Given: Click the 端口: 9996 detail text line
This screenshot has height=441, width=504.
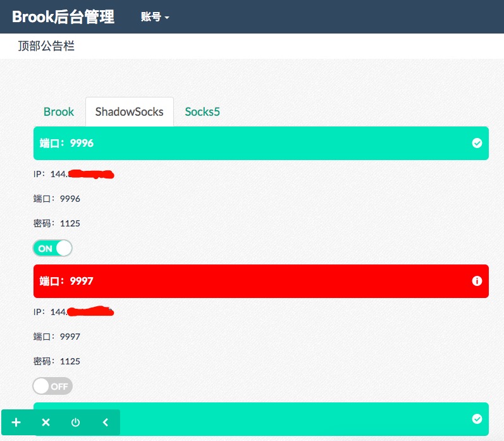Looking at the screenshot, I should 56,199.
